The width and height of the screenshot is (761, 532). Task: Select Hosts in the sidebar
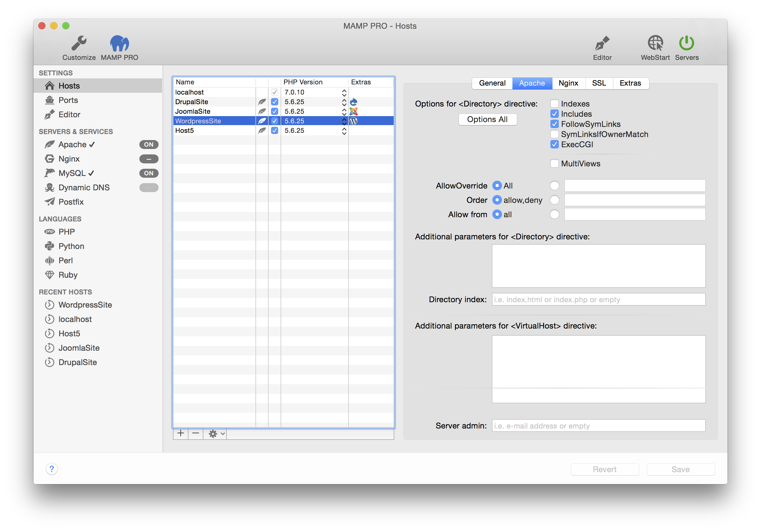(x=98, y=86)
